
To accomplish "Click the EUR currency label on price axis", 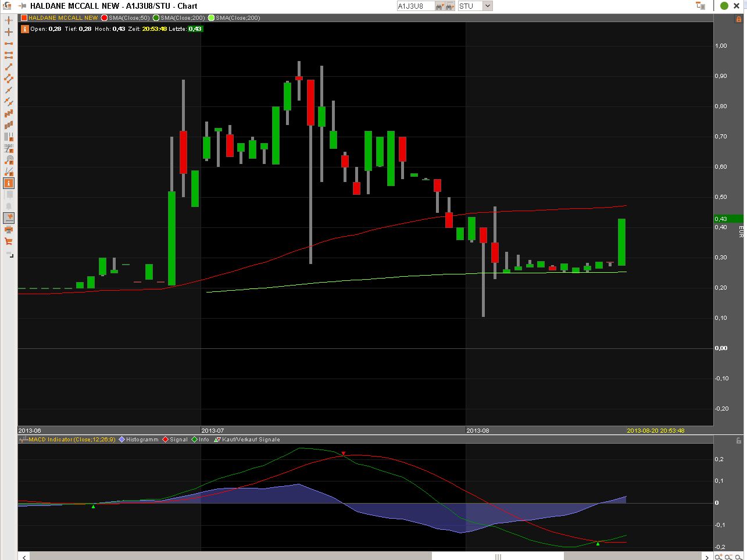I will (741, 231).
